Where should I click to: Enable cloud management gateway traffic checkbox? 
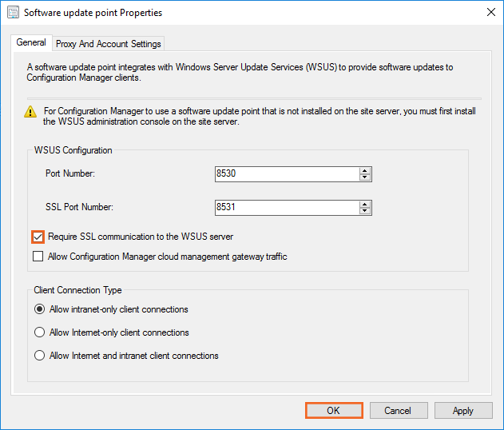click(x=38, y=257)
